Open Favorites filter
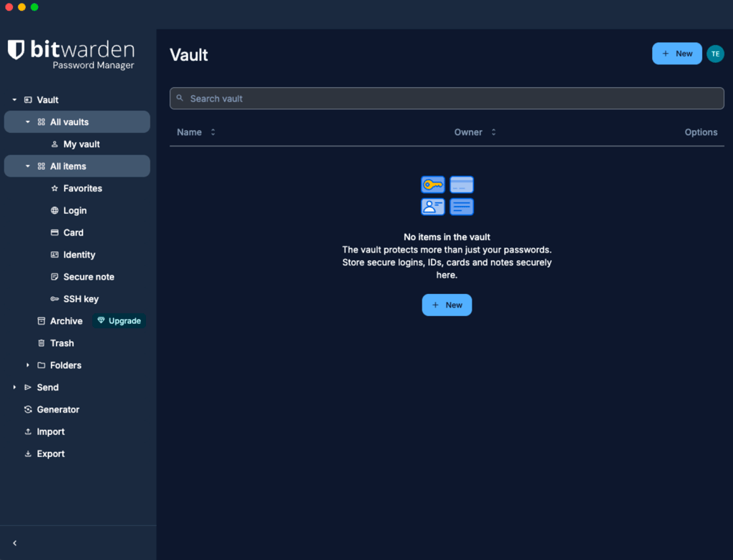 coord(83,188)
